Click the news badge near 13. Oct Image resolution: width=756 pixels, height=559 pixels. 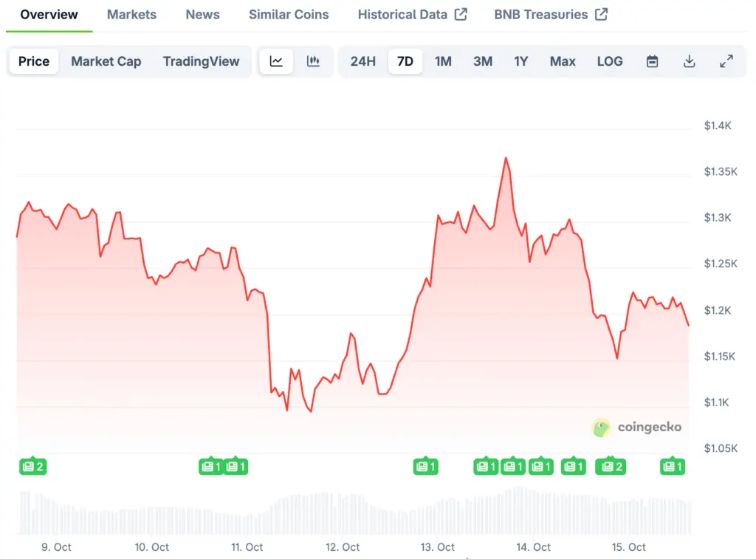426,466
